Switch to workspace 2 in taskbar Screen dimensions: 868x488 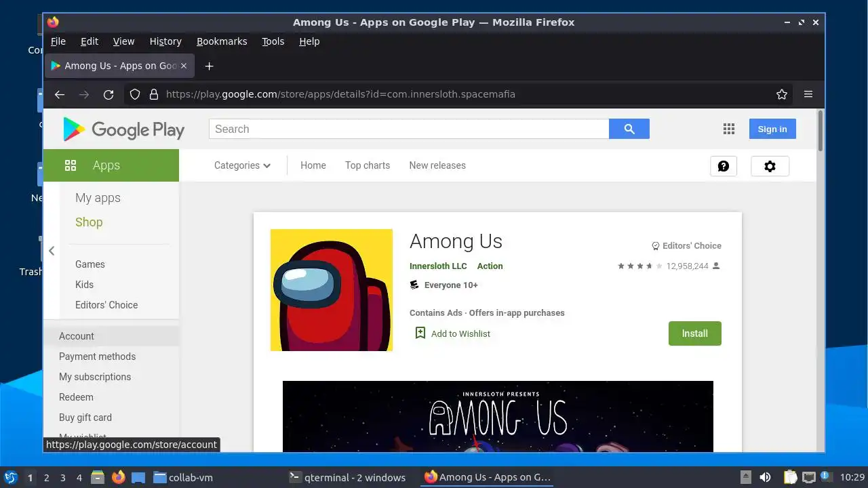pos(46,478)
